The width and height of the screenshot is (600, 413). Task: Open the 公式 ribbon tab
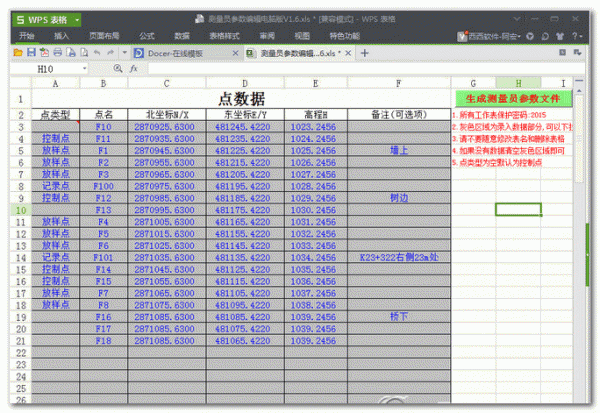pyautogui.click(x=147, y=36)
